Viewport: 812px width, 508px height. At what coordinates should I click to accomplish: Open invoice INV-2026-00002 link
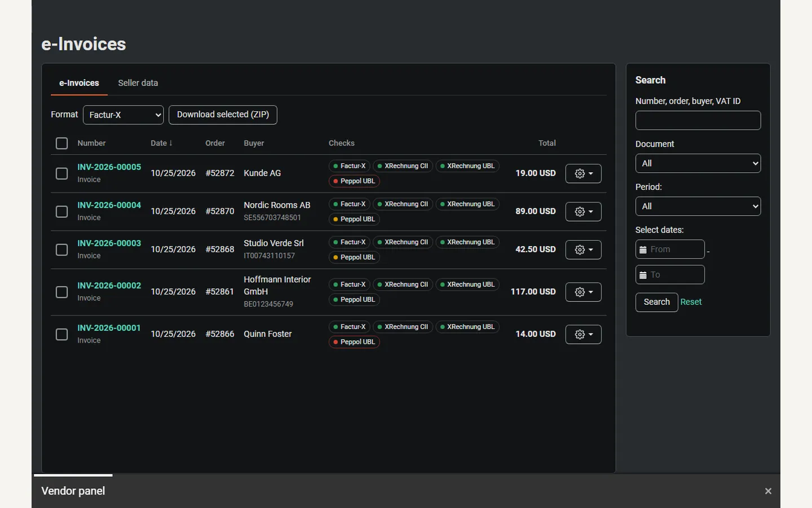[x=109, y=286]
